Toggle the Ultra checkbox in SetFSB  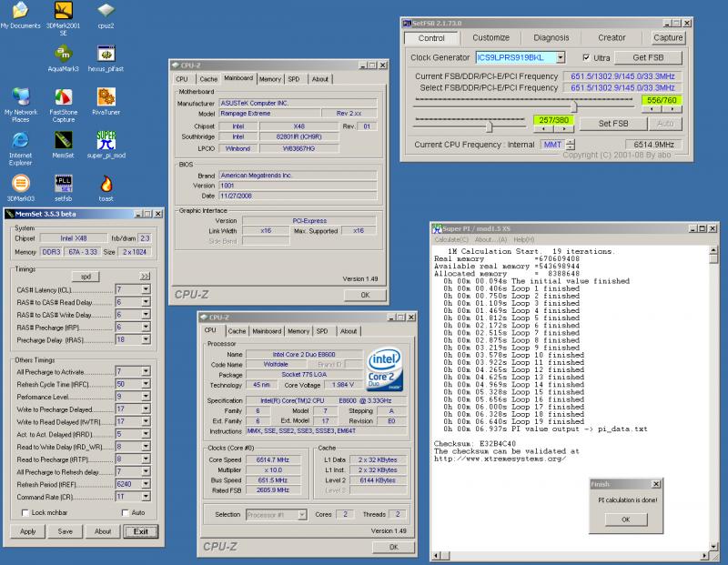(x=586, y=57)
